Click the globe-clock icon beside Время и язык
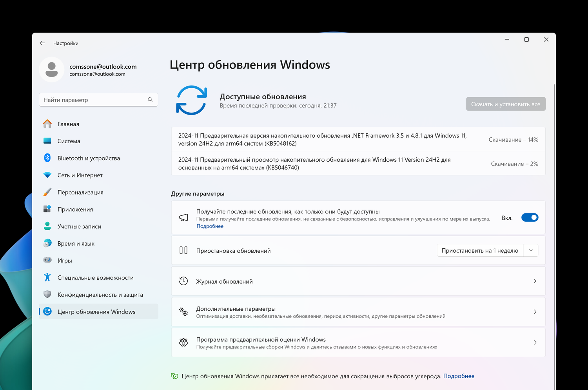The image size is (588, 390). (x=47, y=243)
